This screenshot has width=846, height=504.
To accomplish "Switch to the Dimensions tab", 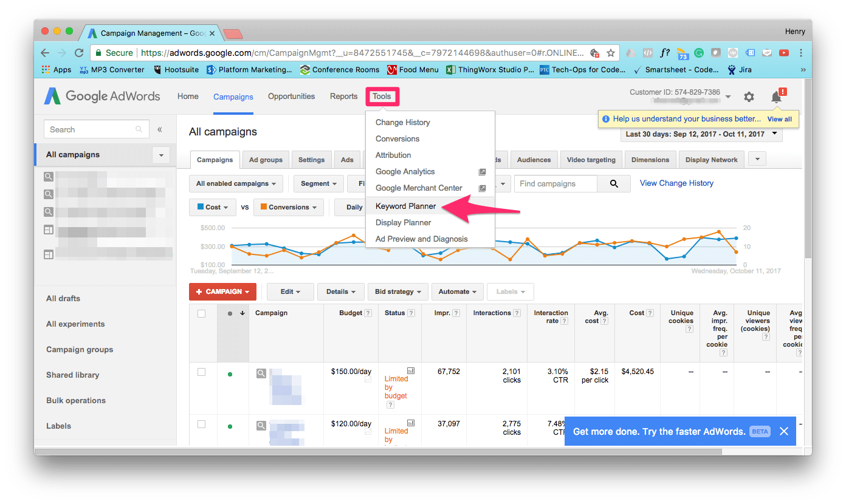I will tap(650, 160).
